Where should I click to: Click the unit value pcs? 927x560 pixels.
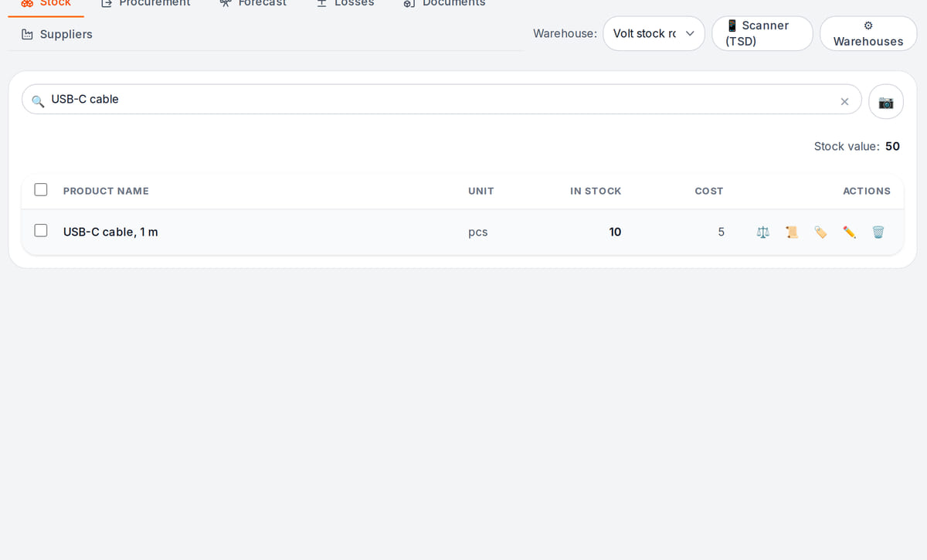point(477,232)
